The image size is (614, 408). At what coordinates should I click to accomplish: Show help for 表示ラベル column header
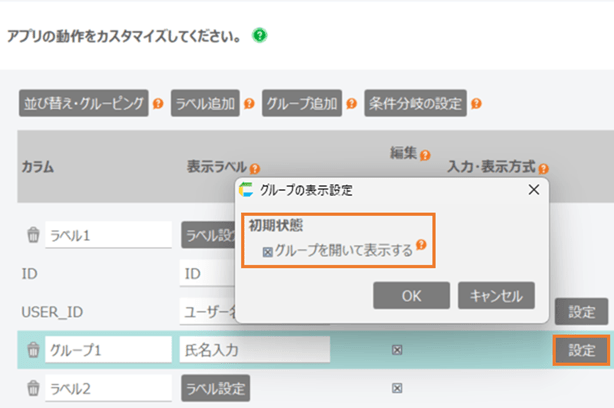coord(255,169)
